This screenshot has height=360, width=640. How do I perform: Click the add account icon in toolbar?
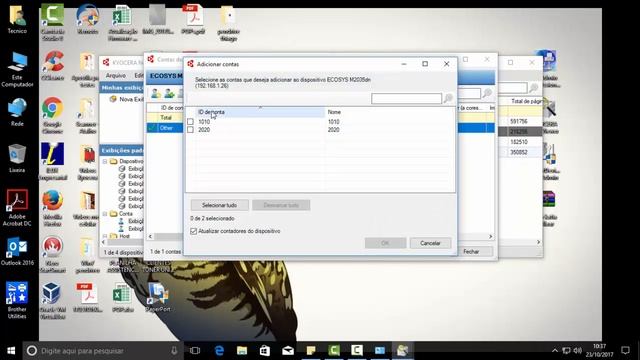tap(156, 93)
